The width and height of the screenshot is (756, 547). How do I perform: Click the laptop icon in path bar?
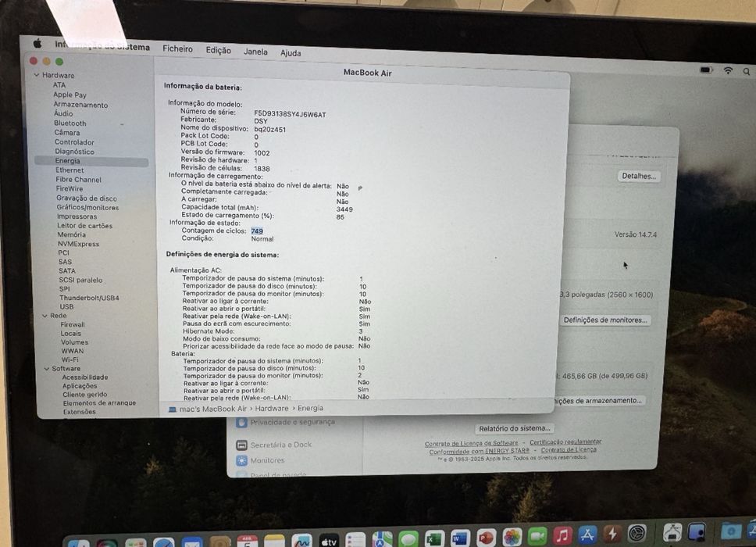(172, 409)
